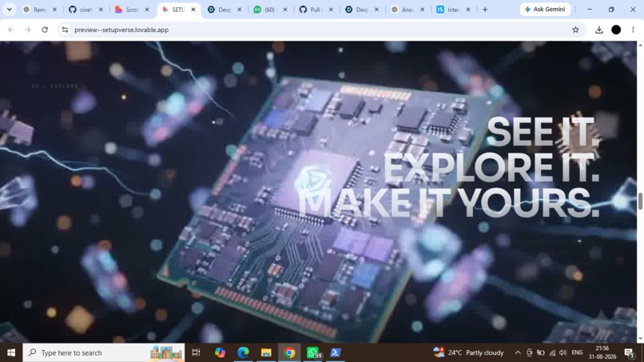Close the "Rem" tab

click(x=54, y=10)
